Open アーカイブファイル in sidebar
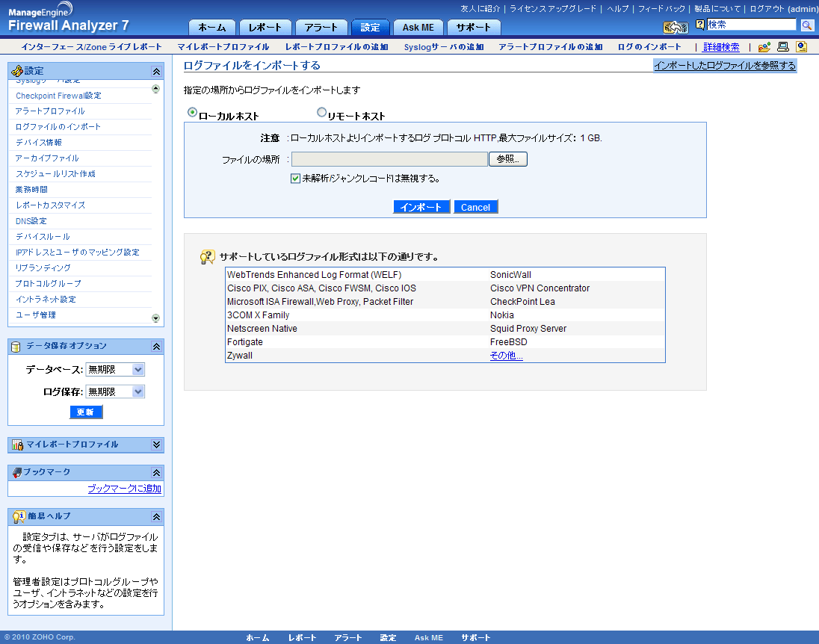This screenshot has width=819, height=644. tap(47, 158)
